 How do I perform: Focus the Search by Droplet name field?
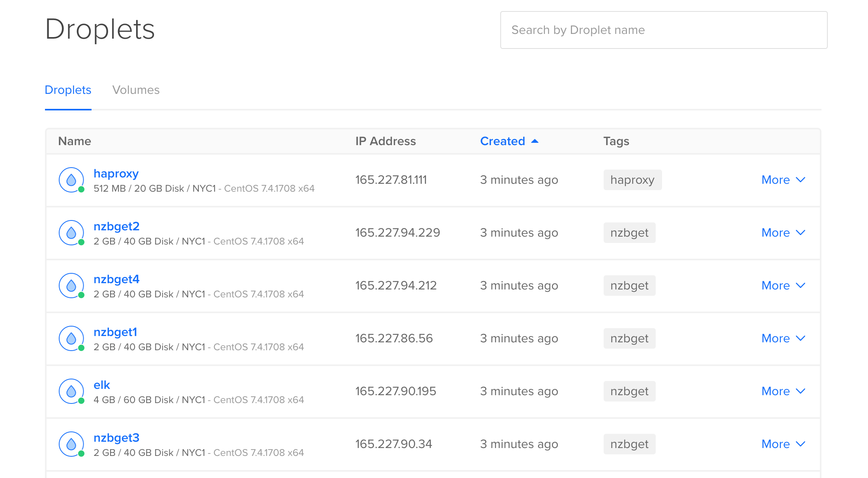pos(664,30)
